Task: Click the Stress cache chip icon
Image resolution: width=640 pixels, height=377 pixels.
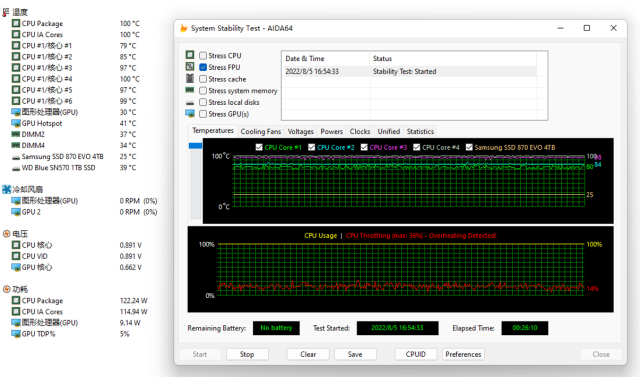Action: 190,78
